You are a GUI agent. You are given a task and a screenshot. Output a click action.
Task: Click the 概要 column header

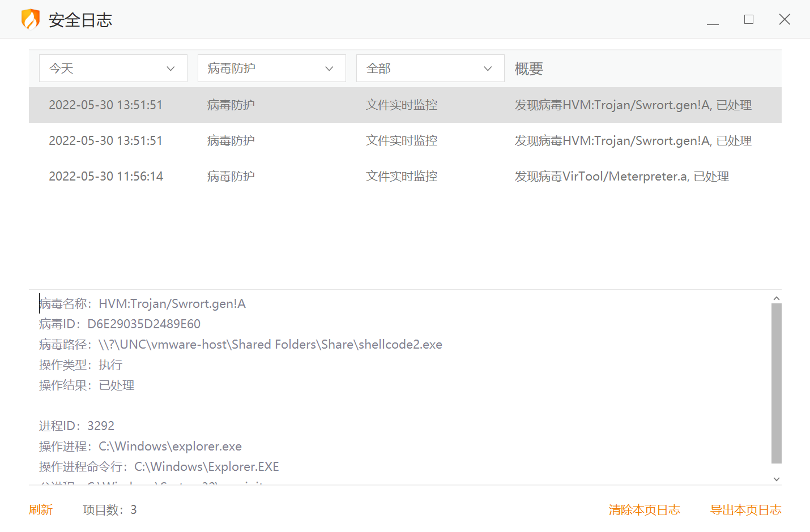(x=528, y=69)
